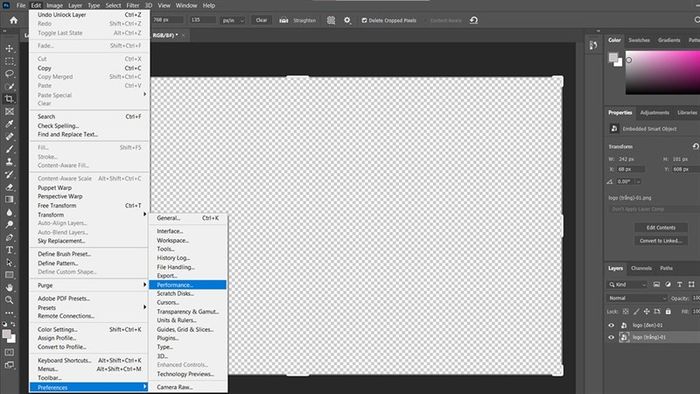Select the Clone Stamp tool
Viewport: 700px width, 394px height.
point(9,162)
